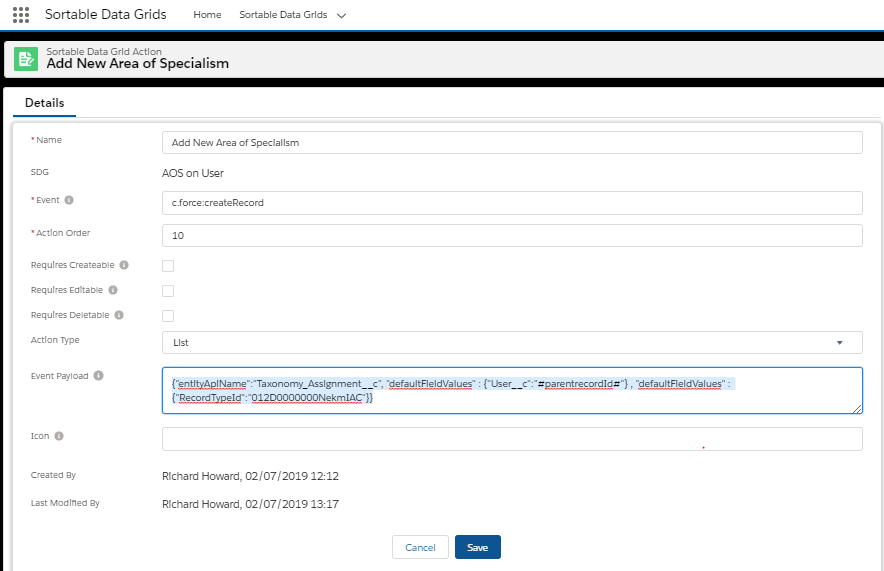Click the Action Type field label
The image size is (884, 571).
point(55,340)
